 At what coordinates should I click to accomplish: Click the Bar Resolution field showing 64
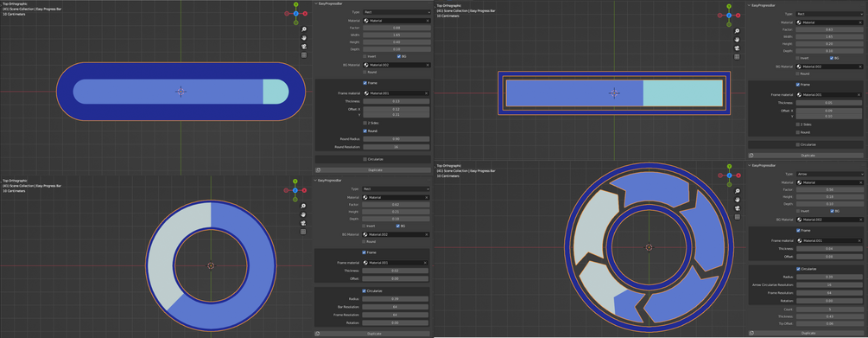point(396,306)
